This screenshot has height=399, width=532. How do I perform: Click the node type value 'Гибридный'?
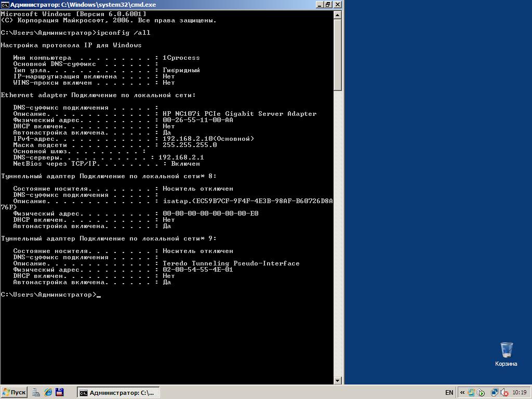tap(181, 70)
